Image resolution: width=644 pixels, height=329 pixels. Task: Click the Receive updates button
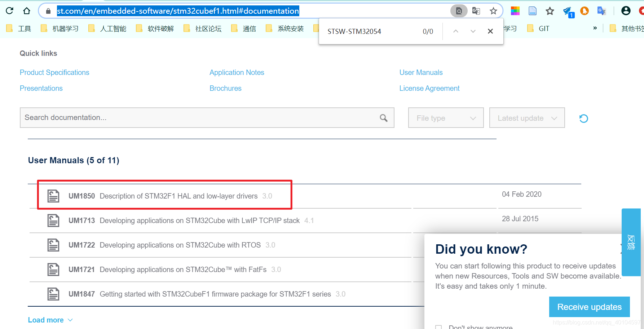(x=589, y=307)
